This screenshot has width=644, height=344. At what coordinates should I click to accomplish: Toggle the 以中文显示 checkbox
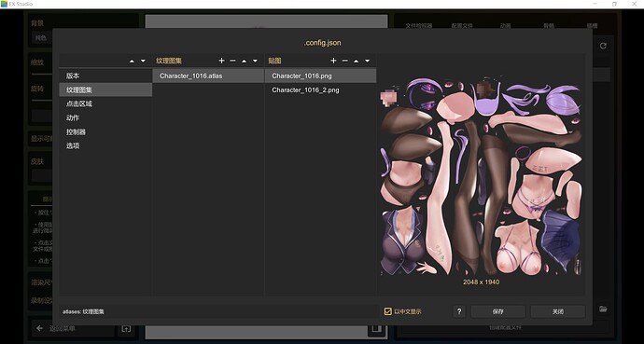pyautogui.click(x=387, y=311)
